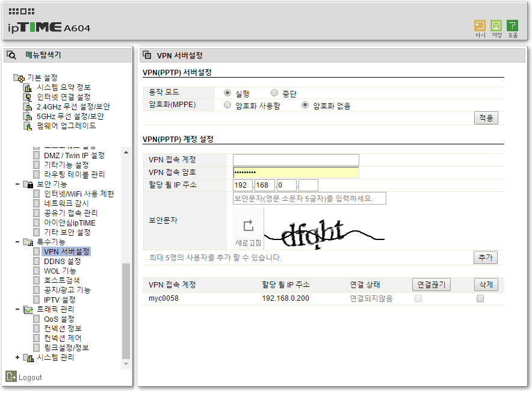The height and width of the screenshot is (394, 532).
Task: Open 시스템 요약 정보 icon item
Action: coord(28,87)
